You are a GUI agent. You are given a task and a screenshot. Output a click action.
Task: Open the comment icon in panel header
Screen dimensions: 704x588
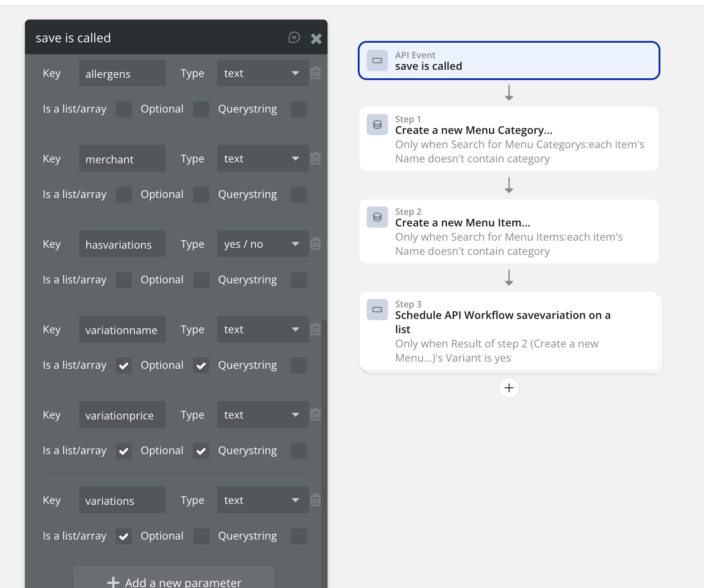294,37
